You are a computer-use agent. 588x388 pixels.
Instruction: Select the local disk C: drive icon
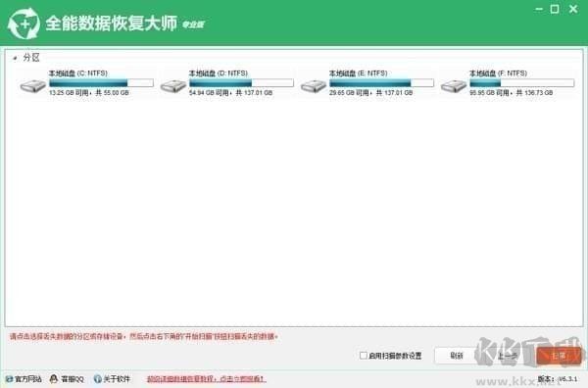tap(32, 86)
